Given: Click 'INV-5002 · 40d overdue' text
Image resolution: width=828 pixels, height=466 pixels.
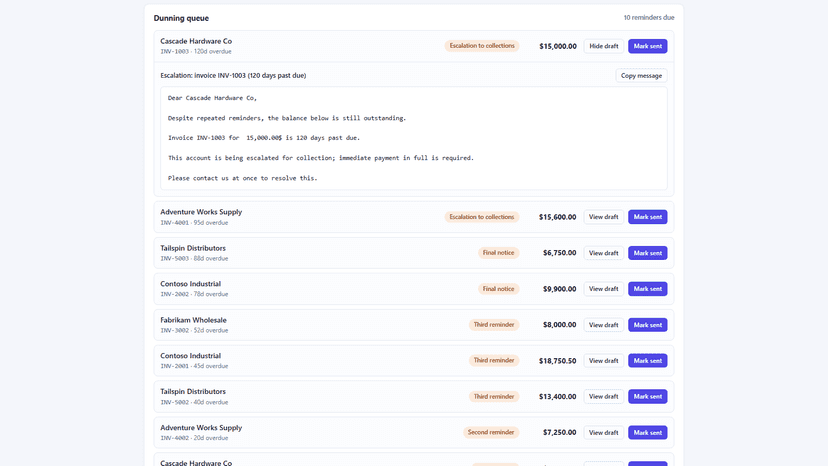Looking at the screenshot, I should click(194, 403).
